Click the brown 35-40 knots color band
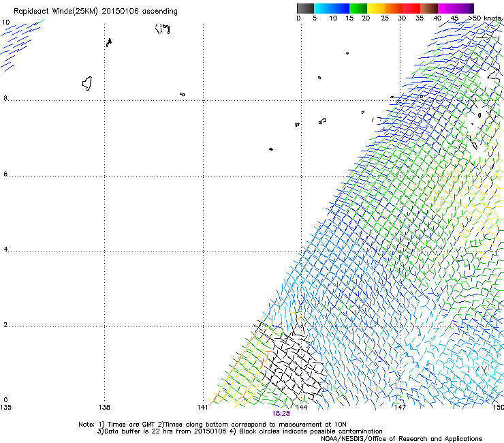This screenshot has width=504, height=443. [x=429, y=8]
